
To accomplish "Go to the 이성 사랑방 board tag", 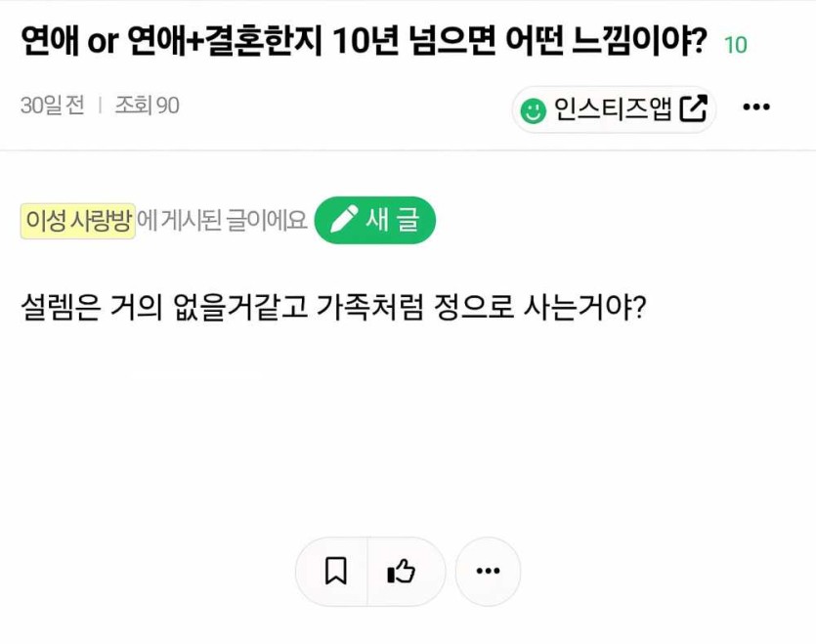I will coord(78,221).
